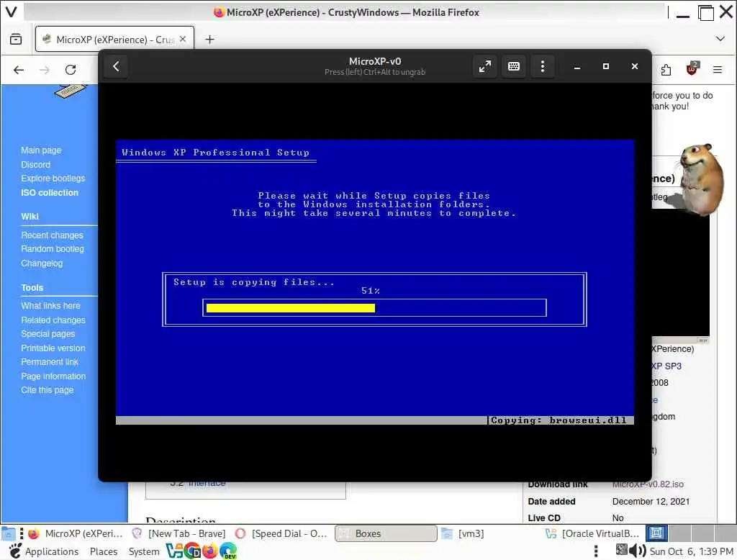Open the Printable version link
Image resolution: width=737 pixels, height=560 pixels.
click(53, 348)
